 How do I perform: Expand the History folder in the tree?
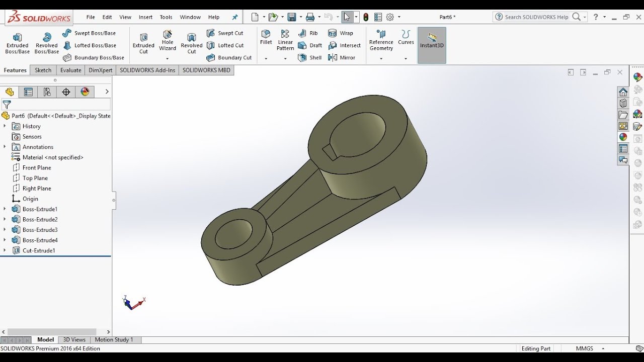pos(5,126)
